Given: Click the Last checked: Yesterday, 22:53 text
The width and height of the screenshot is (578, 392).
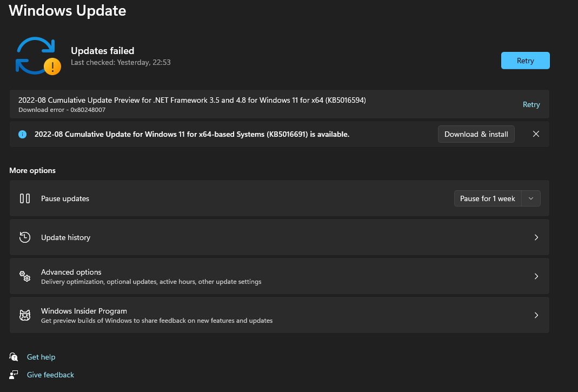Looking at the screenshot, I should click(x=121, y=62).
